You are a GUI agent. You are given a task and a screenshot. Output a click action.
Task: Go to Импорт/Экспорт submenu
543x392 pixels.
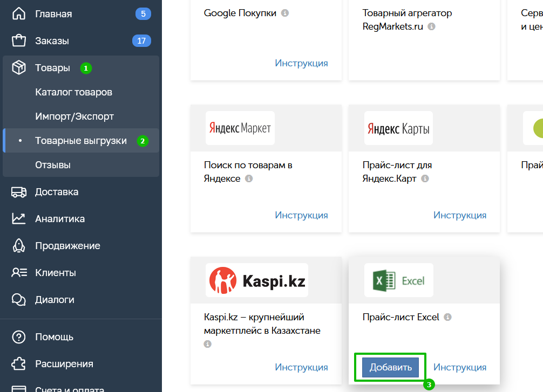tap(74, 116)
